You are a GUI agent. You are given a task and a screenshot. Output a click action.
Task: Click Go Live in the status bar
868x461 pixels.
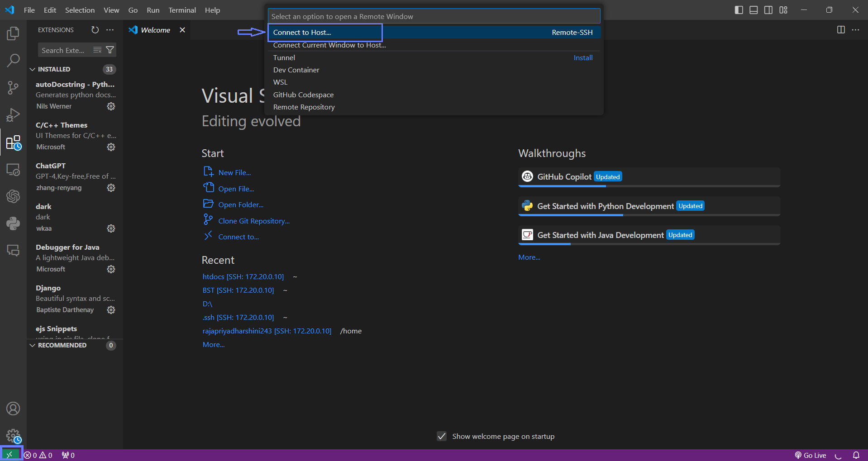click(811, 455)
